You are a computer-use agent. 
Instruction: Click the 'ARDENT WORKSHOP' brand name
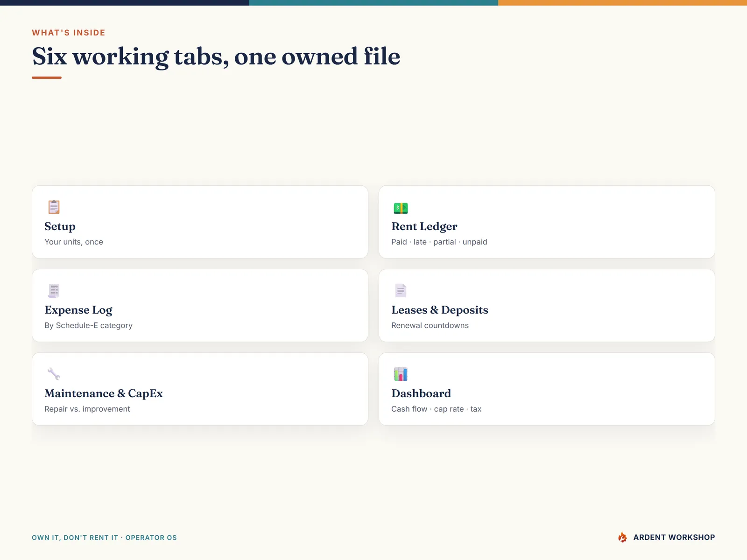674,537
